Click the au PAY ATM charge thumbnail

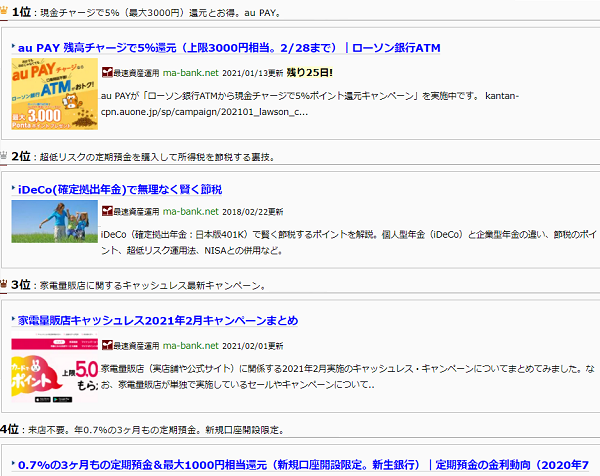[x=55, y=94]
